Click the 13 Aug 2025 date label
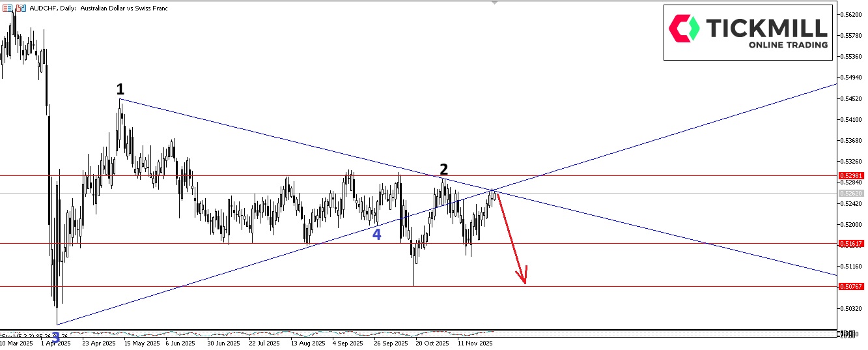 308,343
